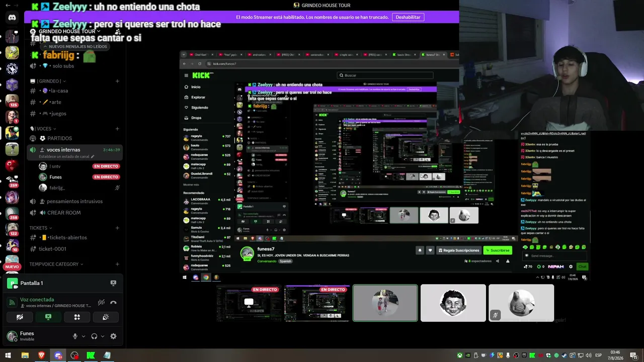Open soundboard button in voice panel

pos(106,317)
